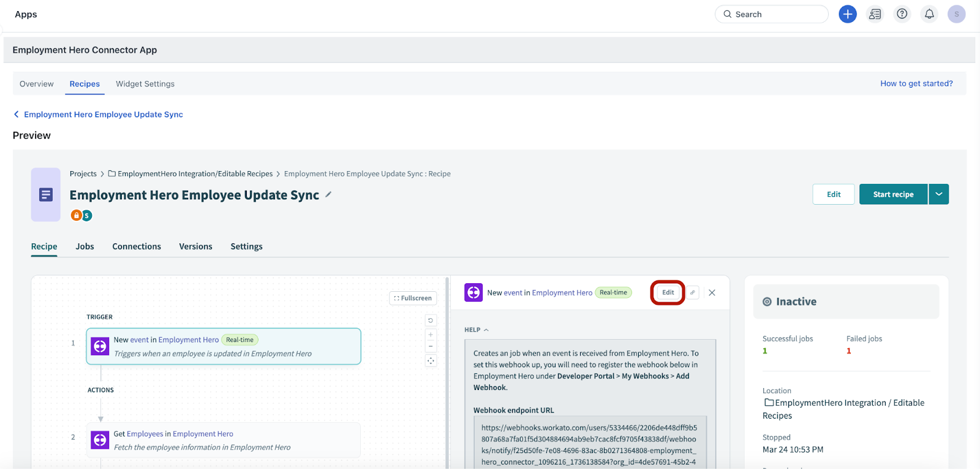Click the Employment Hero Connector App title

(85, 50)
